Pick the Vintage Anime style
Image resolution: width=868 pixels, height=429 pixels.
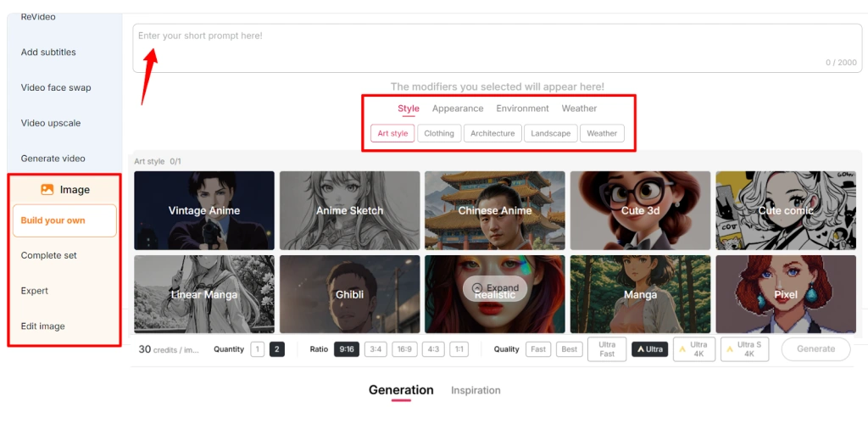(204, 210)
